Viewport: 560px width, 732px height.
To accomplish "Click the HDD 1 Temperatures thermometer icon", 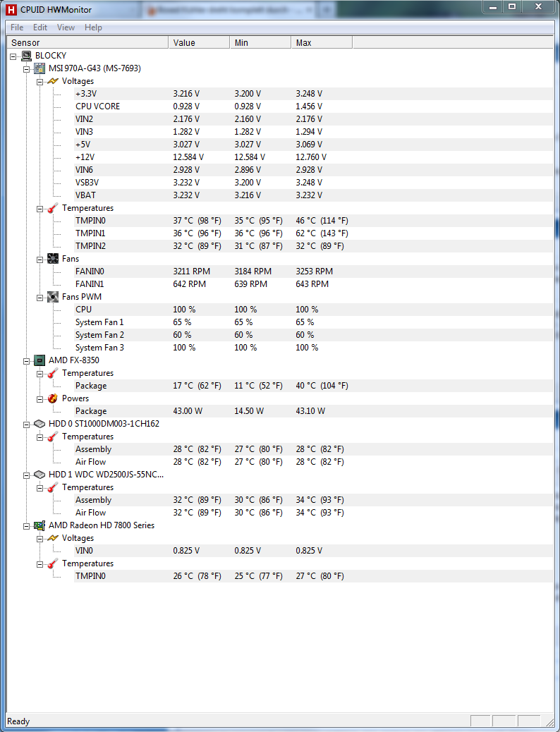I will pyautogui.click(x=53, y=487).
